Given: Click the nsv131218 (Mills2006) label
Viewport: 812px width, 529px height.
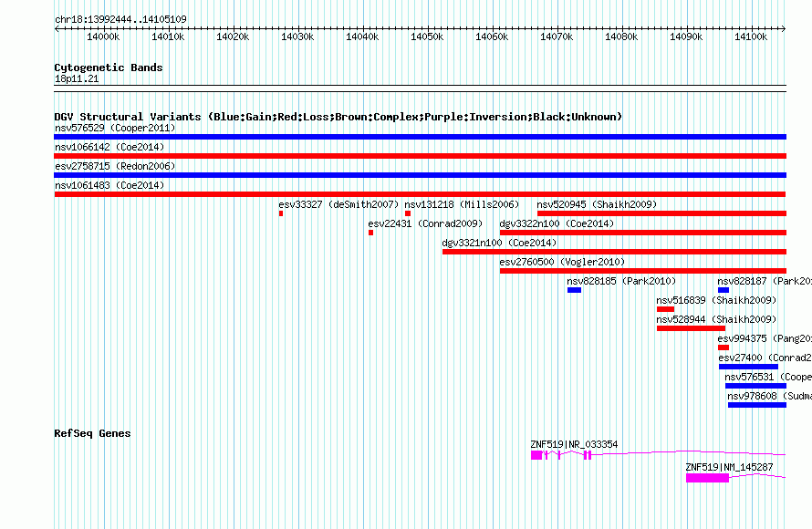Looking at the screenshot, I should [x=462, y=204].
